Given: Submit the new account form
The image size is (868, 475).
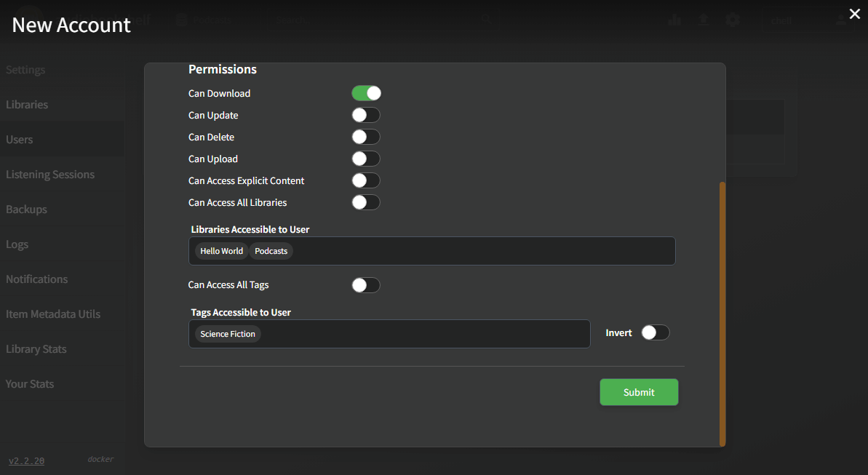Looking at the screenshot, I should coord(639,392).
